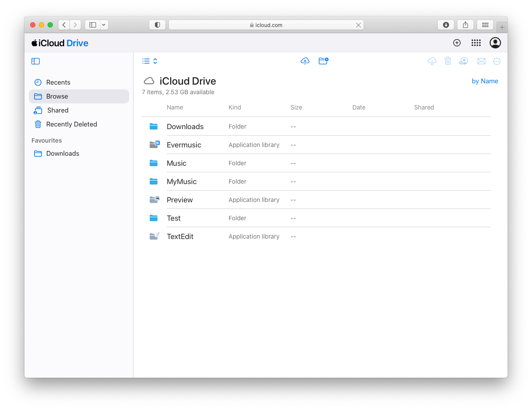Select Recently Deleted in the sidebar
This screenshot has width=532, height=410.
pos(72,124)
